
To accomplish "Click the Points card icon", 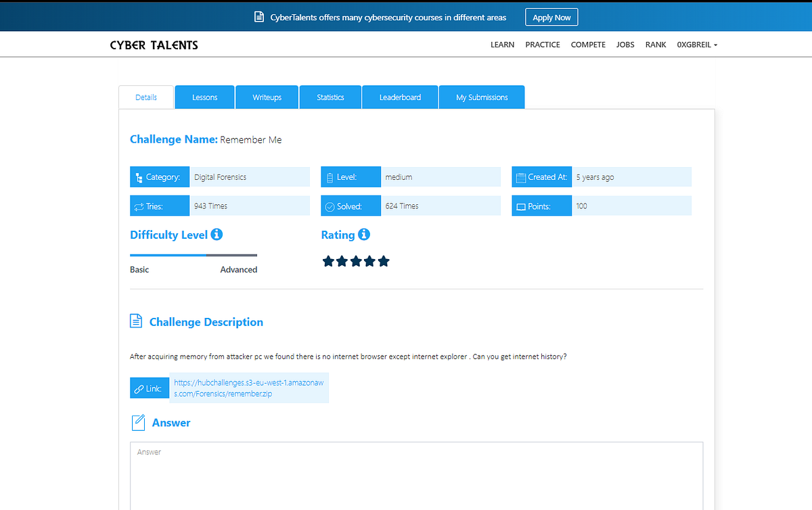I will point(521,206).
